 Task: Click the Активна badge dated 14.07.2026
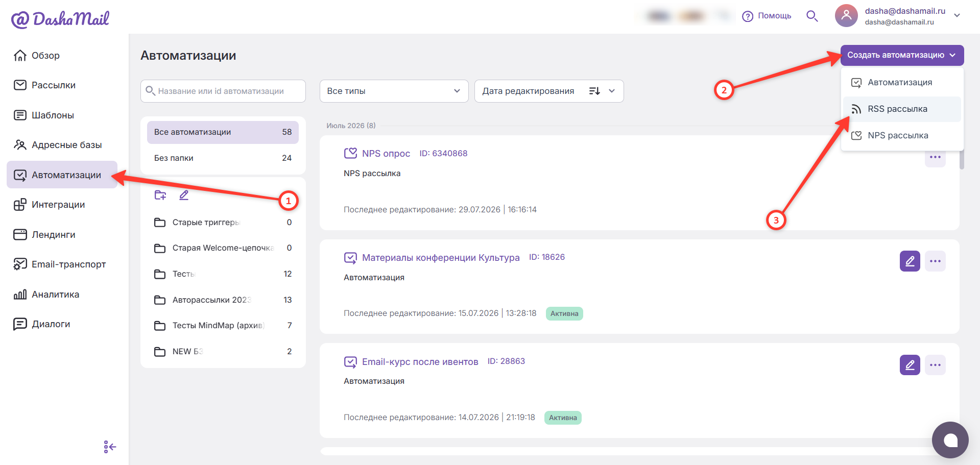(x=563, y=418)
